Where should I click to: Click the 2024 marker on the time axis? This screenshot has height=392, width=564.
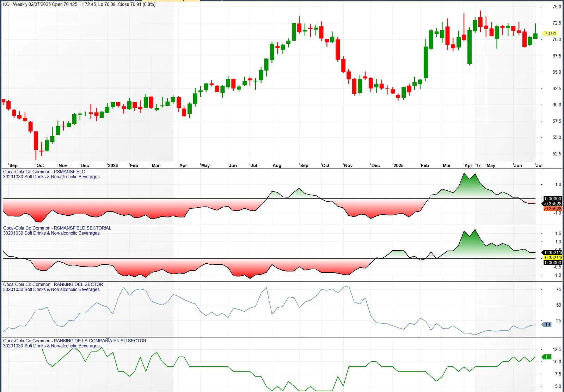(113, 165)
